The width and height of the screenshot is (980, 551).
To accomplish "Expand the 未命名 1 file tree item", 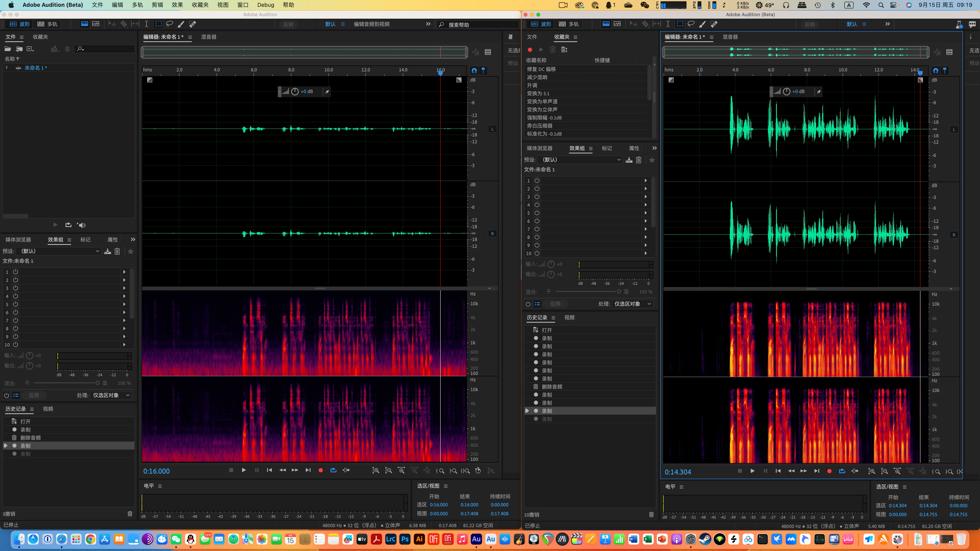I will [6, 68].
